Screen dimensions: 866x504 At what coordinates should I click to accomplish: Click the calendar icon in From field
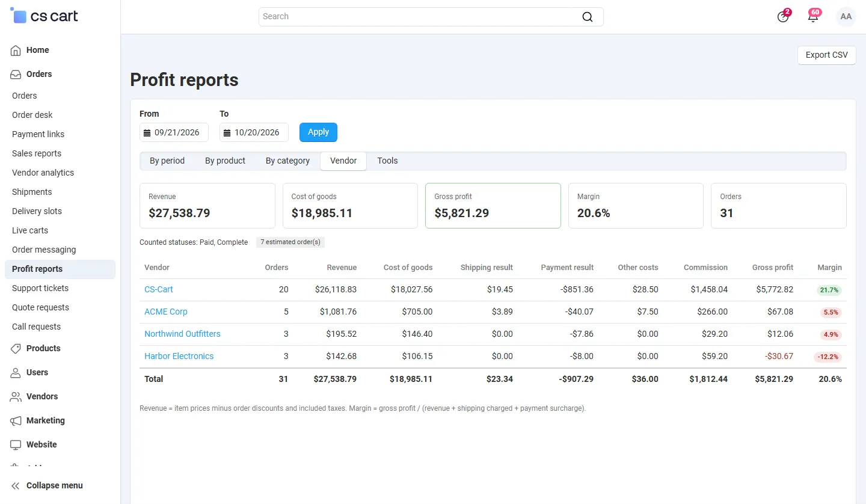147,133
